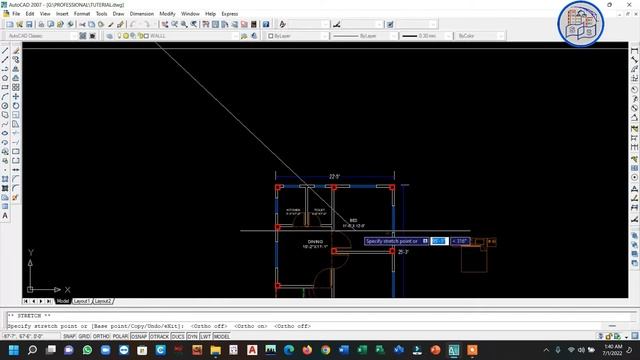
Task: Click the Zoom Realtime icon
Action: [x=174, y=24]
